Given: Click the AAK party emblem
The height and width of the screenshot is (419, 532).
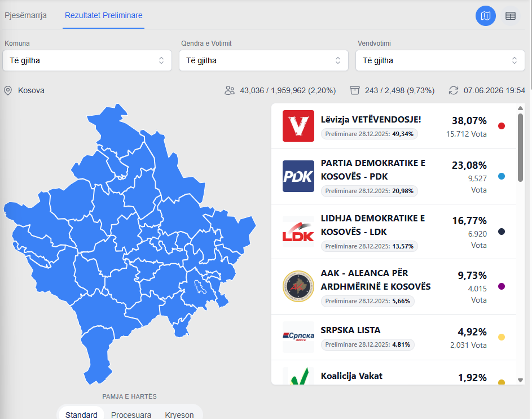Looking at the screenshot, I should coord(298,286).
